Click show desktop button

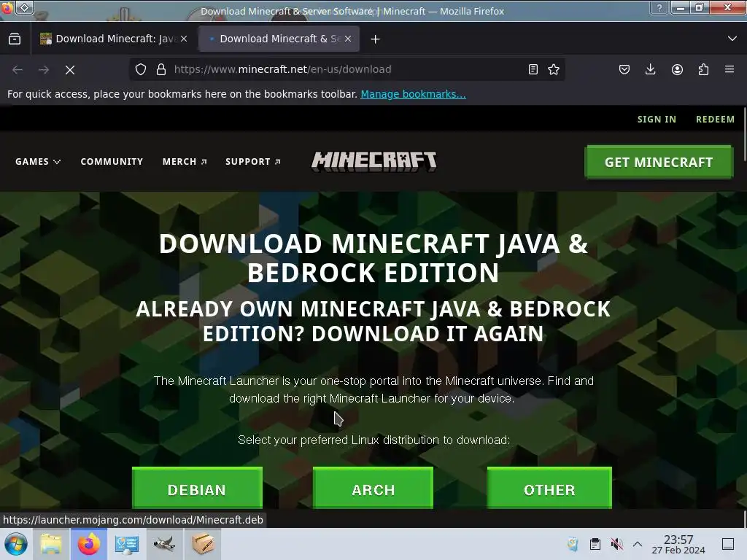(x=728, y=544)
